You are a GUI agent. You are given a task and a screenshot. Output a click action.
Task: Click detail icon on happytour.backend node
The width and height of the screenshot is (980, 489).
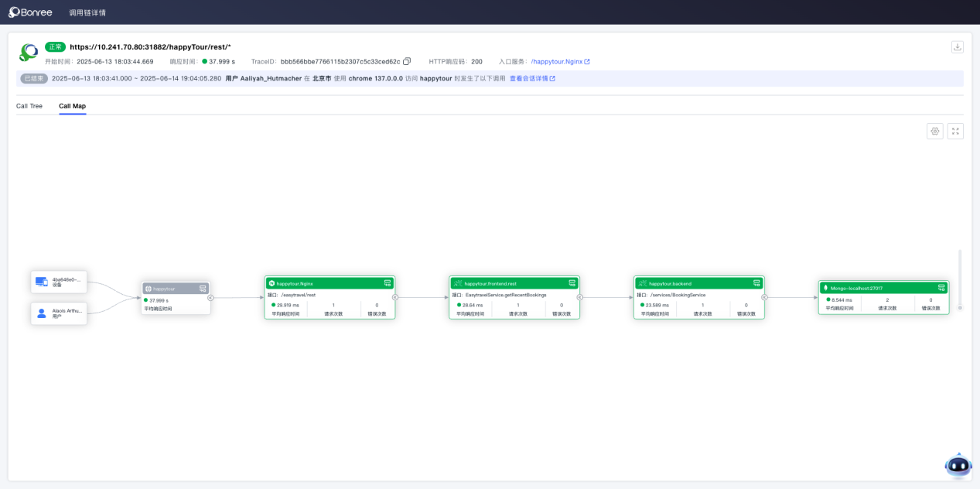756,283
